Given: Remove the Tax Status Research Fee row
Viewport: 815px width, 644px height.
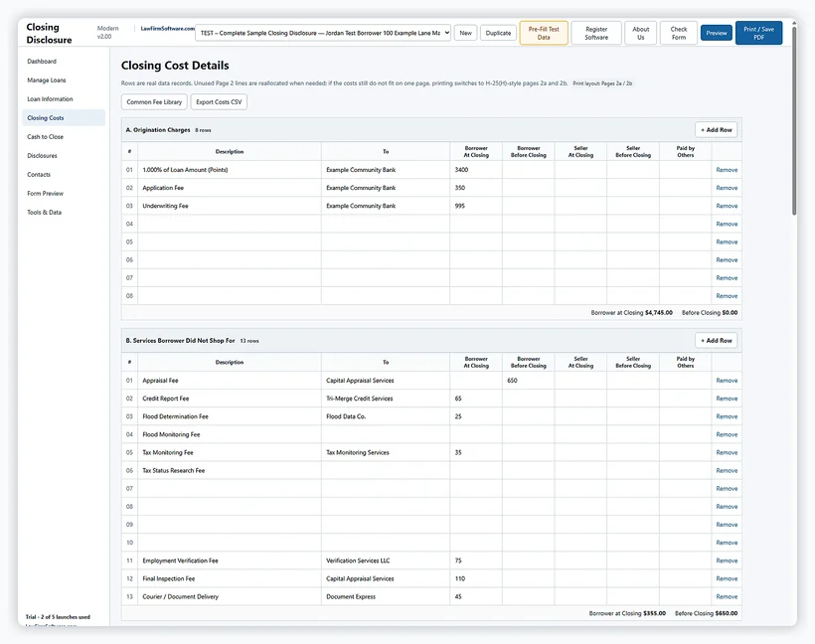Looking at the screenshot, I should (x=727, y=470).
